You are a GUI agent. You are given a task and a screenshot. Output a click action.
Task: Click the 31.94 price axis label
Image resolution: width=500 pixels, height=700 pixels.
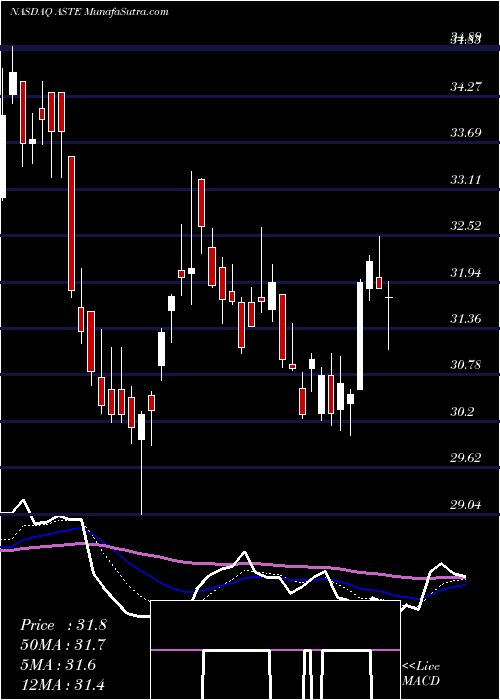pos(466,272)
